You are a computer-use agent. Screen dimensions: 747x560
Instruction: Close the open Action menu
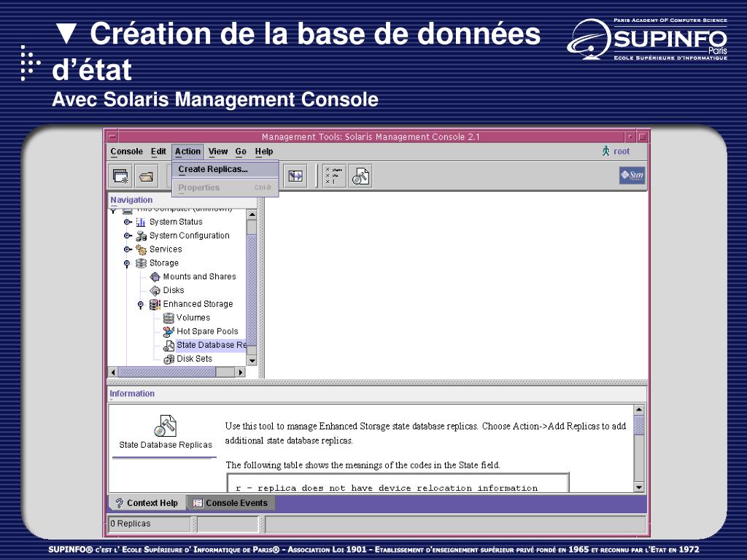click(187, 152)
